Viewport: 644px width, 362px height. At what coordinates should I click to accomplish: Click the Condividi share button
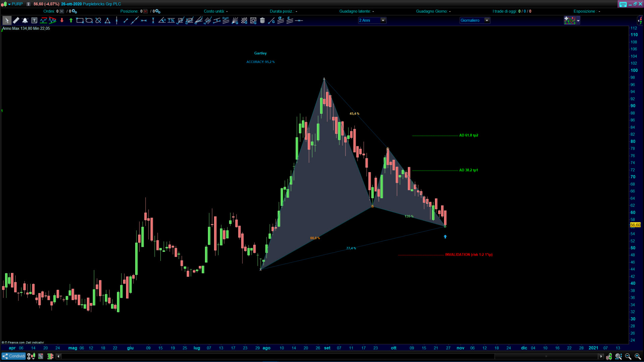(14, 356)
